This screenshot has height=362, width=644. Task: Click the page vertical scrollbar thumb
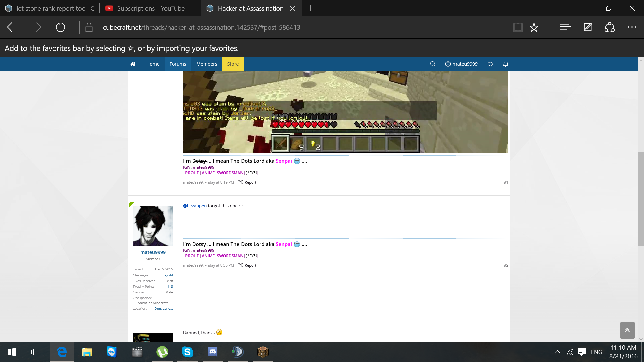(x=641, y=199)
